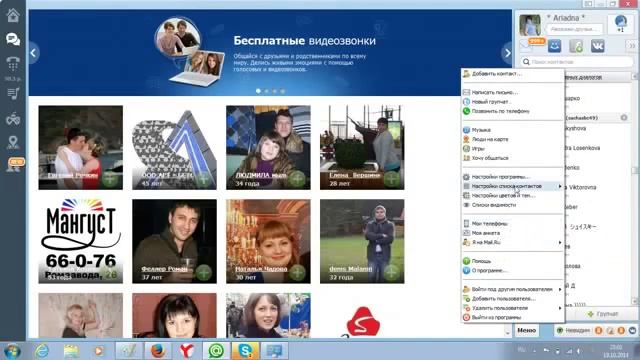Screen dimensions: 640x360
Task: Click the Меню button
Action: tap(526, 330)
